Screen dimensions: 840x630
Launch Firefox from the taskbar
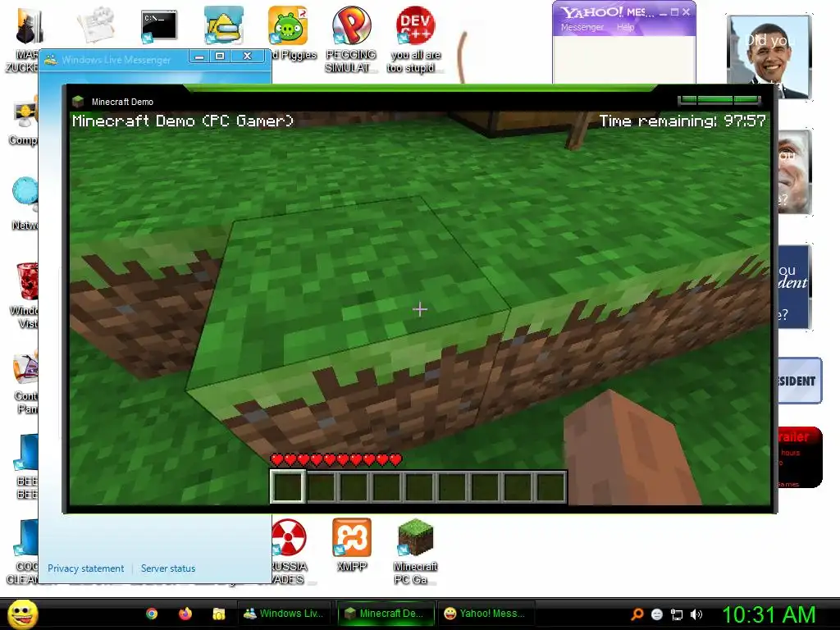tap(185, 614)
